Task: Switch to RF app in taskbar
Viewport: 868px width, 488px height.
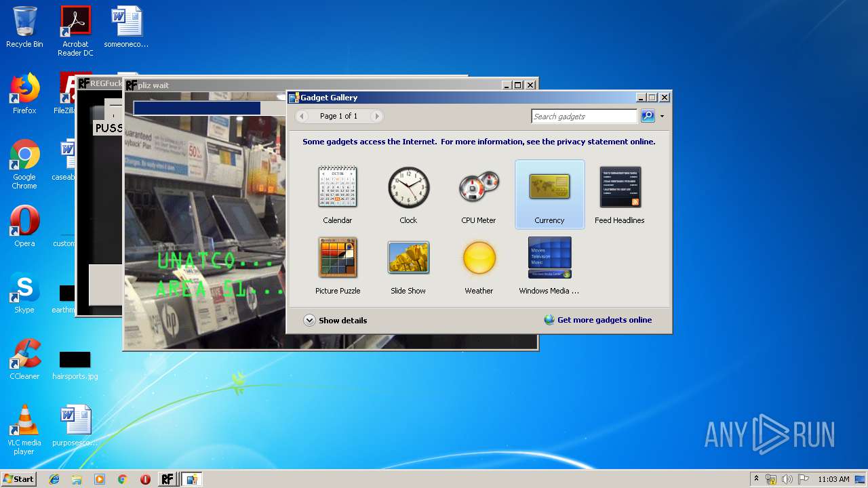Action: point(167,479)
